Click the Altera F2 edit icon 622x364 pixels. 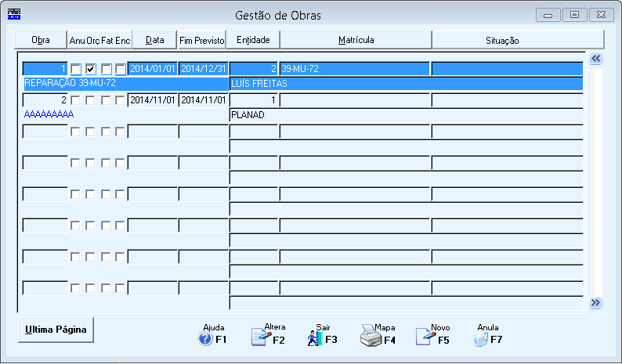262,337
